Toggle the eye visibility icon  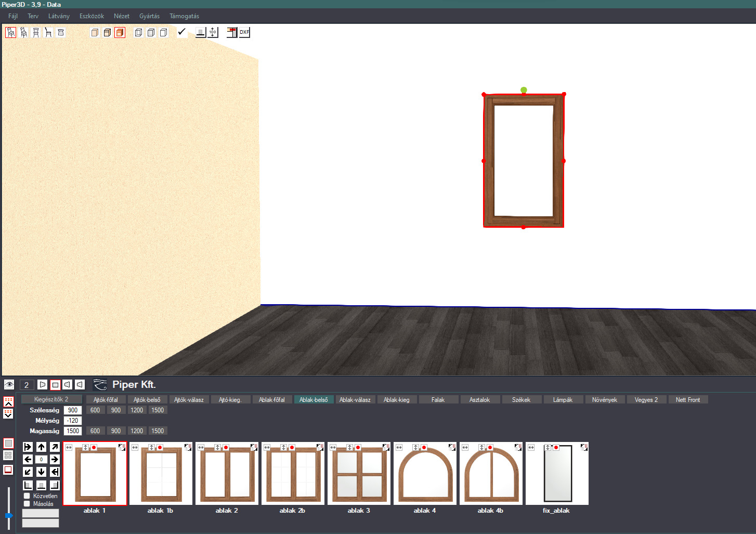pyautogui.click(x=9, y=384)
